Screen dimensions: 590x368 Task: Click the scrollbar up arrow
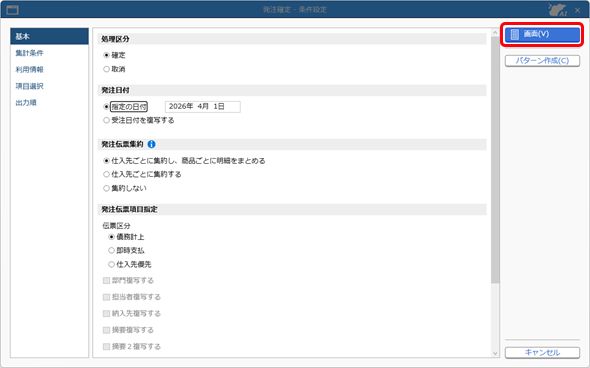click(x=495, y=33)
